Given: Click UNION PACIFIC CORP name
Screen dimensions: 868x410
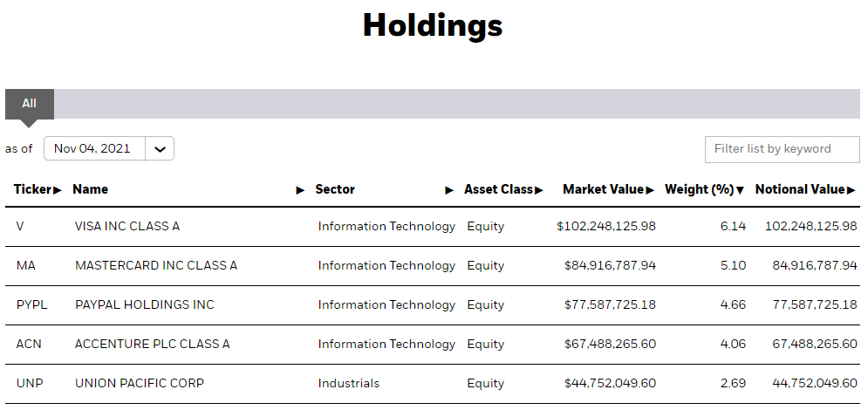Looking at the screenshot, I should [x=140, y=384].
